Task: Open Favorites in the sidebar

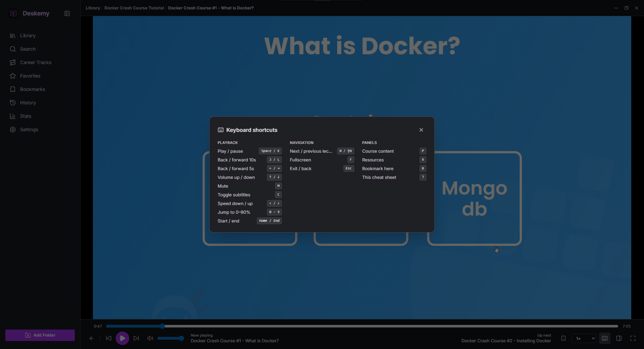Action: 40,76
